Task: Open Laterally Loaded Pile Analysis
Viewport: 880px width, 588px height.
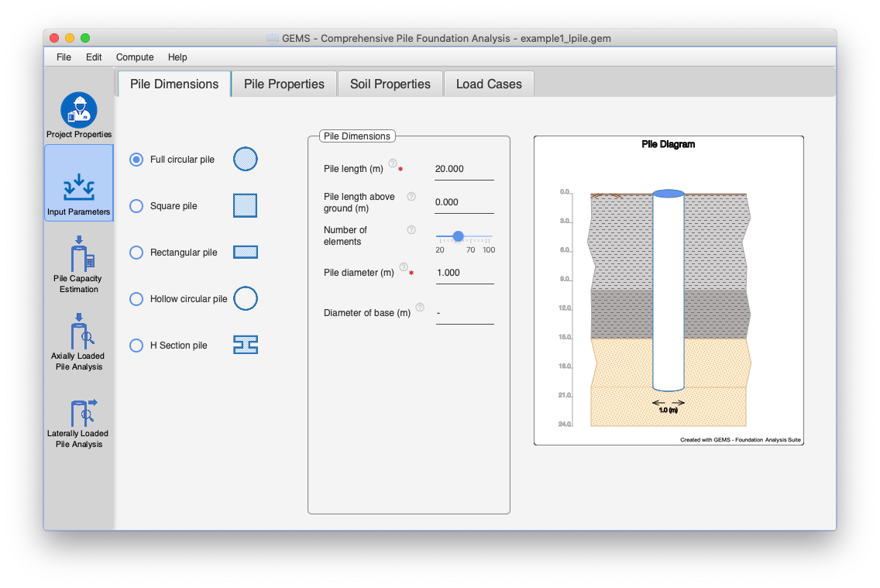Action: 78,421
